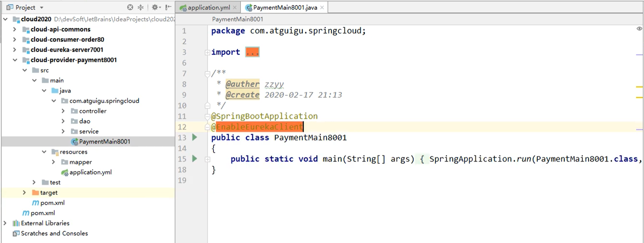Expand the cloud-consumer-order80 module
Screen dimensions: 644x243
(14, 39)
